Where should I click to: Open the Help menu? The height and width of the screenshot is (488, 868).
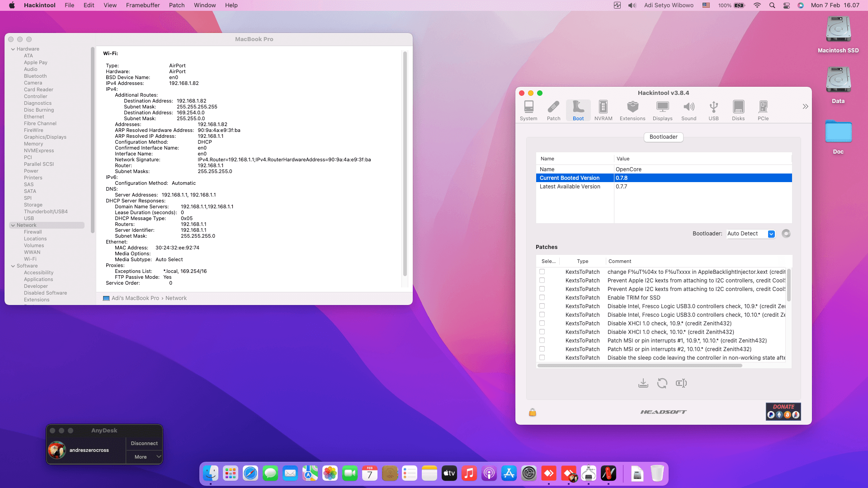[231, 5]
